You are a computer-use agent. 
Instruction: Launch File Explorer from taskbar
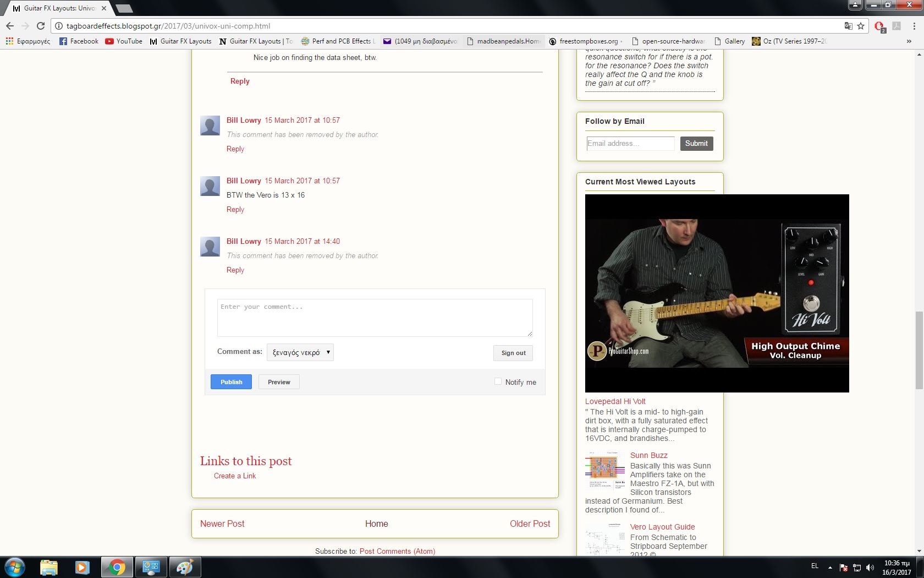point(49,567)
